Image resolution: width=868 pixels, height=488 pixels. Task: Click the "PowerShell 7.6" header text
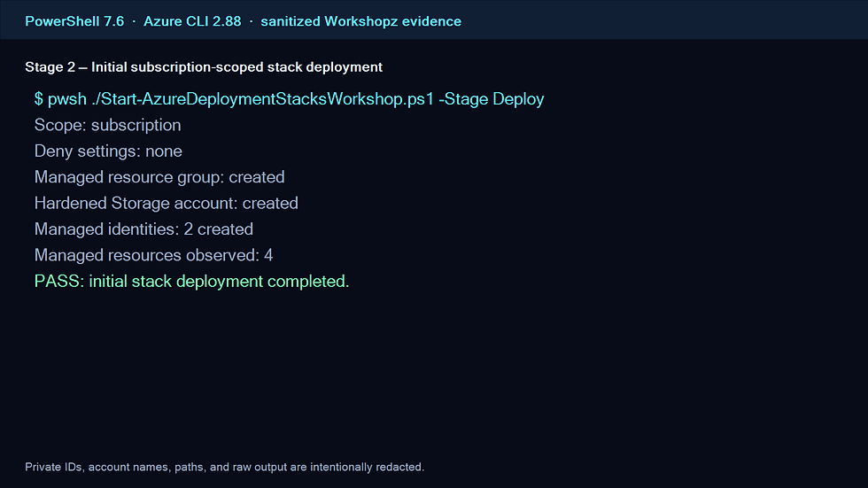74,21
